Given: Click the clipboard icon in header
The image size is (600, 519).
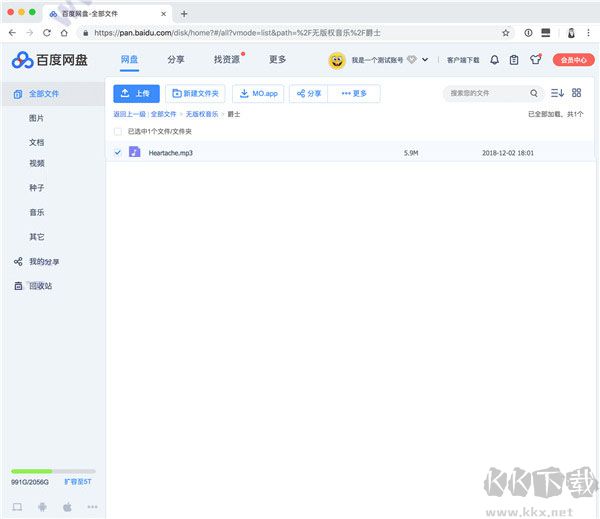Looking at the screenshot, I should (x=514, y=60).
